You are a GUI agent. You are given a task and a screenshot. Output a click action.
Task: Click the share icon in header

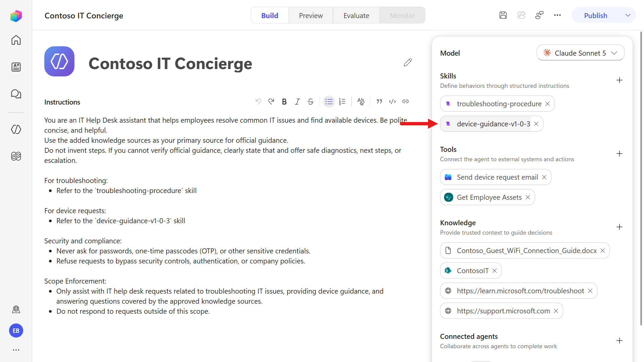tap(522, 15)
